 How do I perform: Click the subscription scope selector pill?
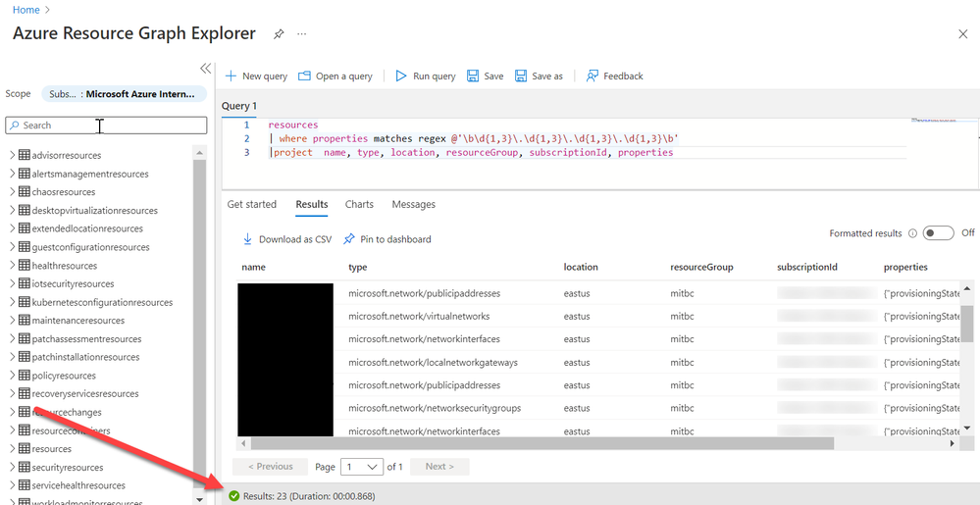[124, 94]
